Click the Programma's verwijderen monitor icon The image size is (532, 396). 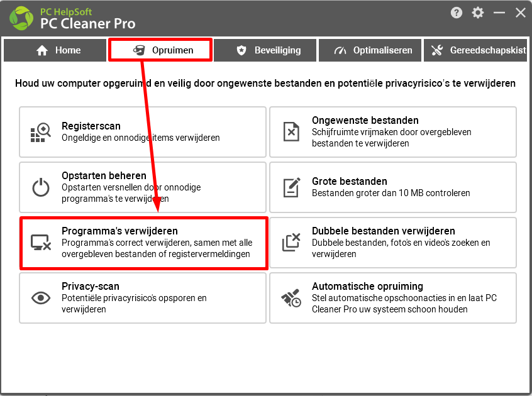click(41, 243)
